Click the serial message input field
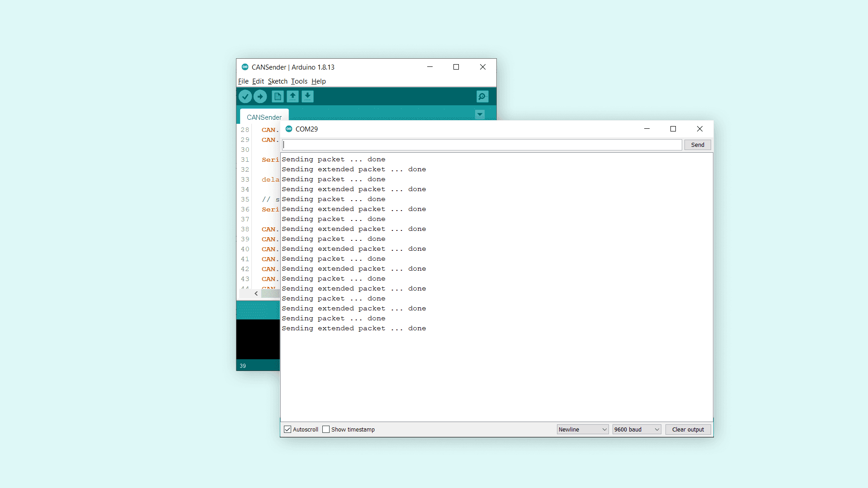Screen dimensions: 868x488 tap(482, 145)
